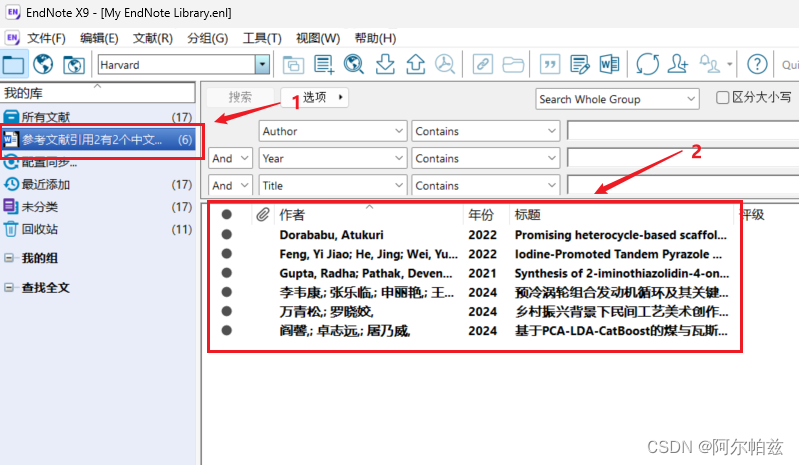
Task: Click the Activity Feed bell icon
Action: tap(710, 65)
